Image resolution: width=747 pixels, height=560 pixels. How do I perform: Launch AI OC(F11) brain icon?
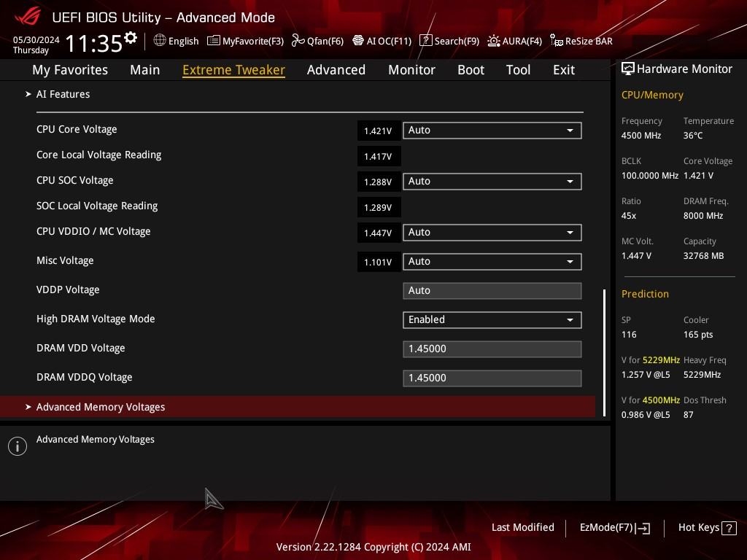pos(357,41)
